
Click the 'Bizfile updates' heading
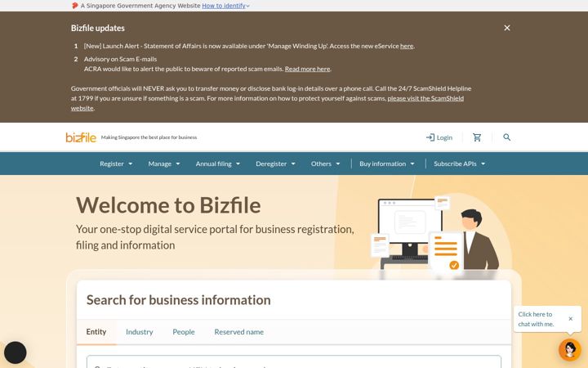tap(98, 28)
